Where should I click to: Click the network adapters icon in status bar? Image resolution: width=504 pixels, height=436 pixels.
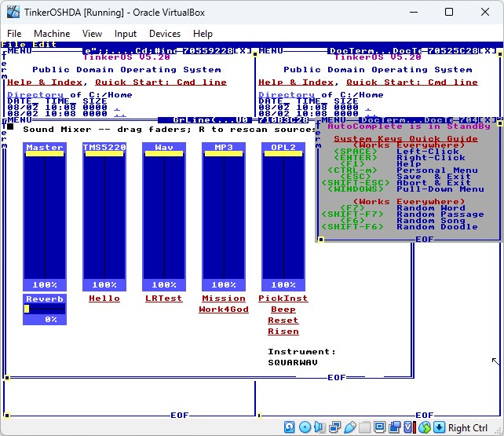(x=335, y=427)
